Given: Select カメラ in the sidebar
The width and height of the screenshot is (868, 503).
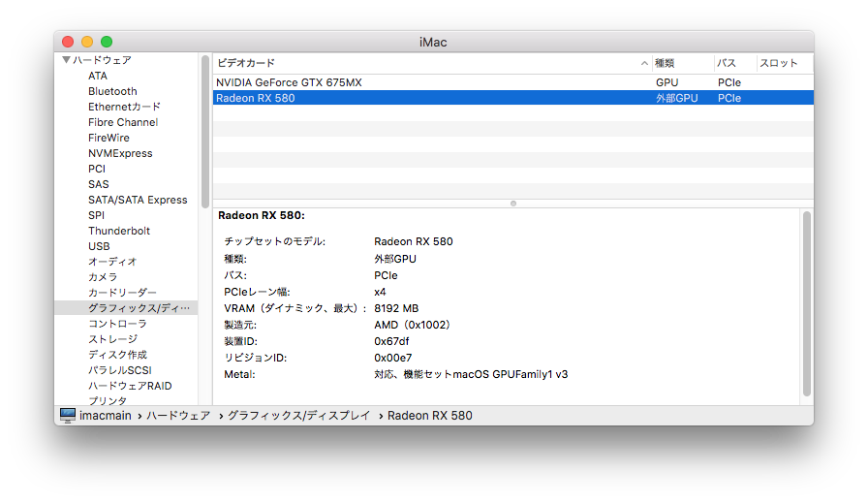Looking at the screenshot, I should click(x=103, y=277).
